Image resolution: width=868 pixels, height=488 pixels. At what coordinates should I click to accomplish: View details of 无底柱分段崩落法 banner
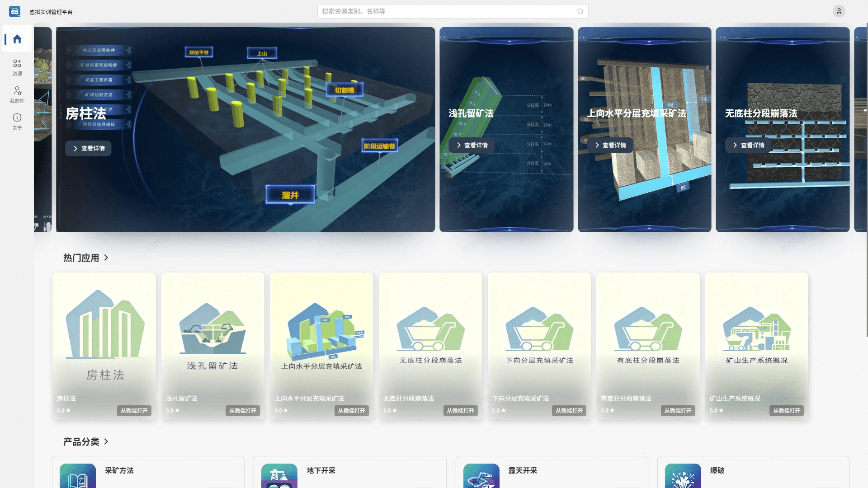point(748,145)
